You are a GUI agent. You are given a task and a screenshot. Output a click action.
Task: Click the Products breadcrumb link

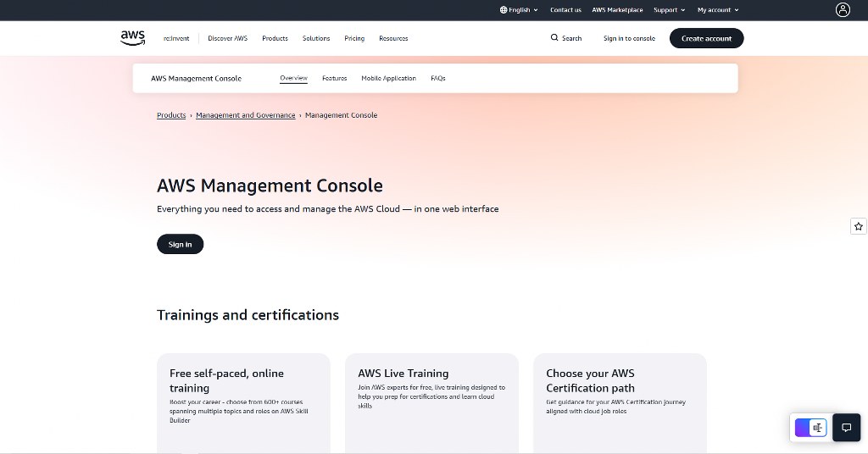pyautogui.click(x=171, y=115)
